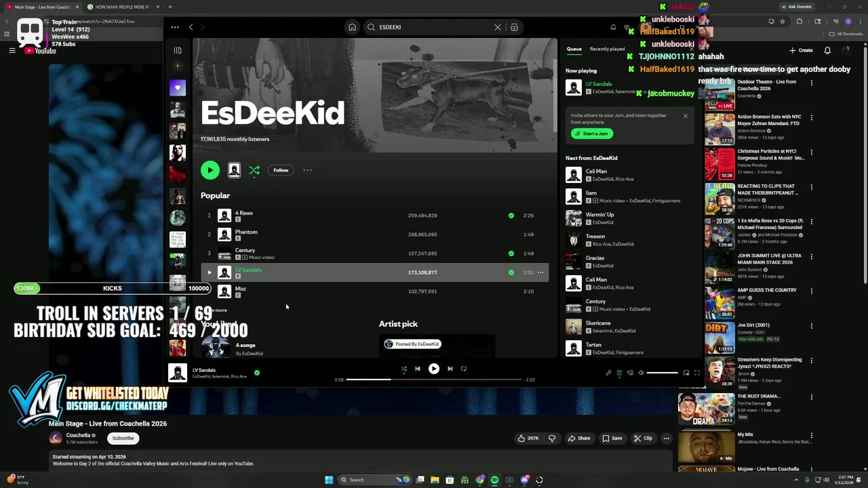Go to Spotify Home icon

pyautogui.click(x=352, y=27)
